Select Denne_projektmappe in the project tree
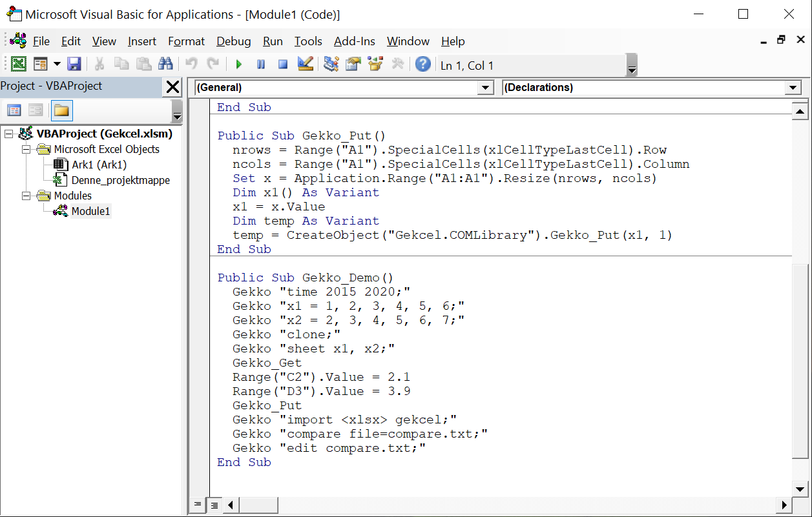 121,180
